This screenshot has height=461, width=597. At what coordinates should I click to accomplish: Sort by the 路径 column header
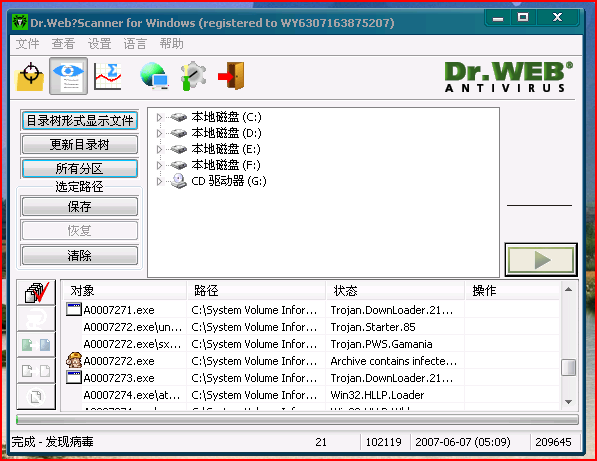tap(257, 291)
